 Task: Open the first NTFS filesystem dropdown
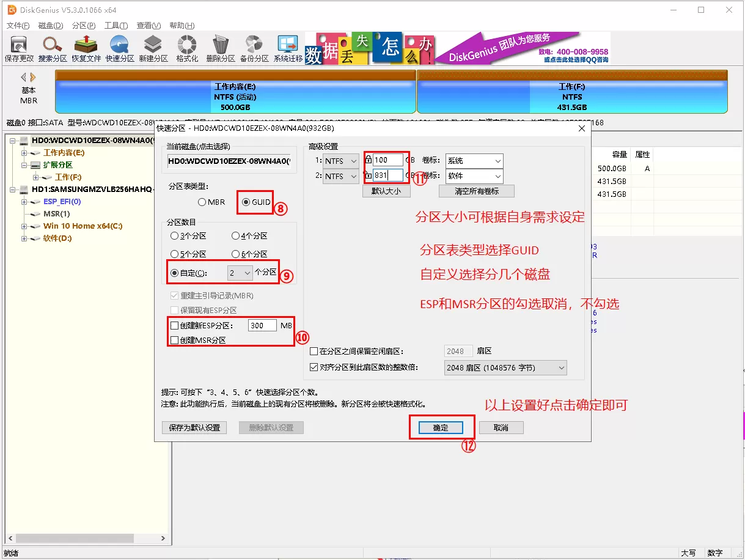point(340,161)
